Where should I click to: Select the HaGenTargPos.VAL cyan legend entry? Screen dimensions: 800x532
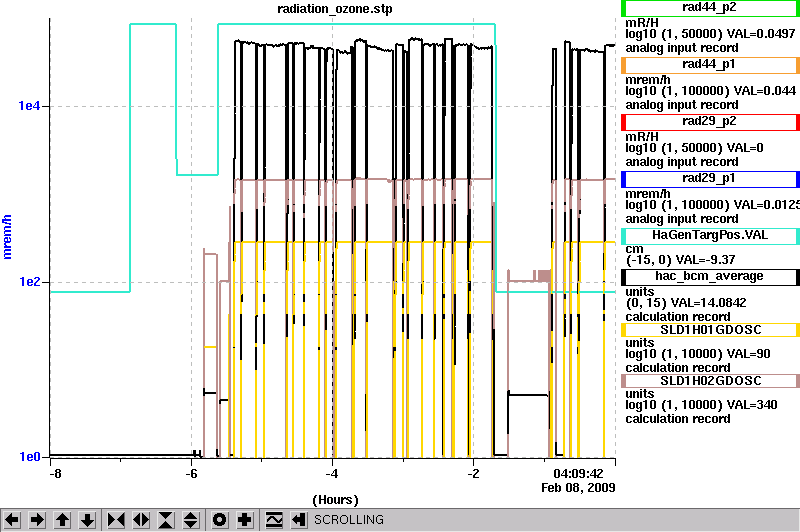(710, 236)
